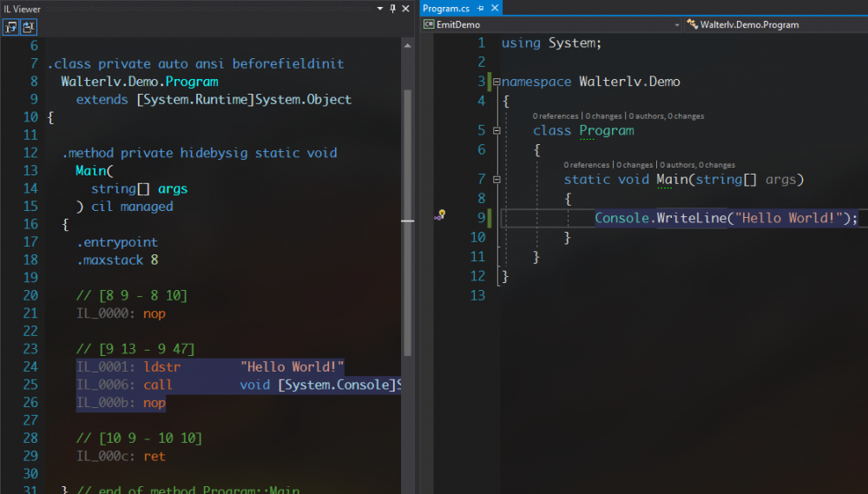Image resolution: width=868 pixels, height=494 pixels.
Task: Collapse the namespace Walterlv.Demo block
Action: (496, 82)
